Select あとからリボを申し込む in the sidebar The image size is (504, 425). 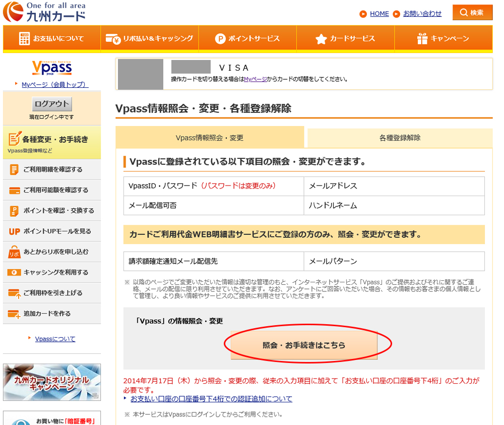[52, 252]
